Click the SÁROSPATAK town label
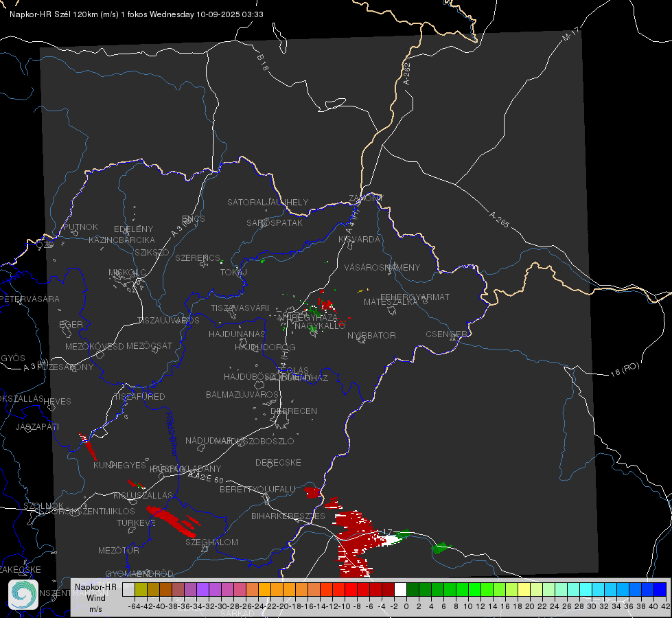The image size is (672, 618). tap(275, 222)
